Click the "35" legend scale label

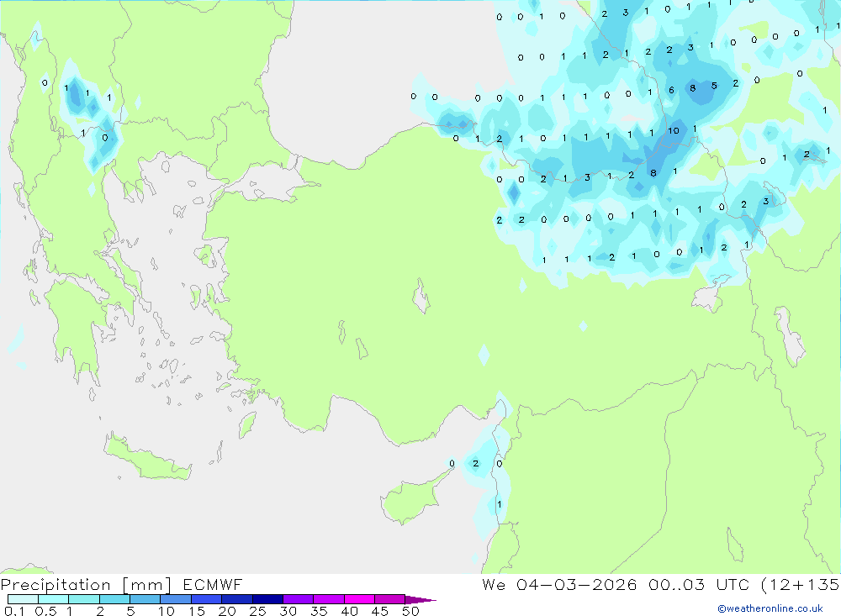[319, 611]
